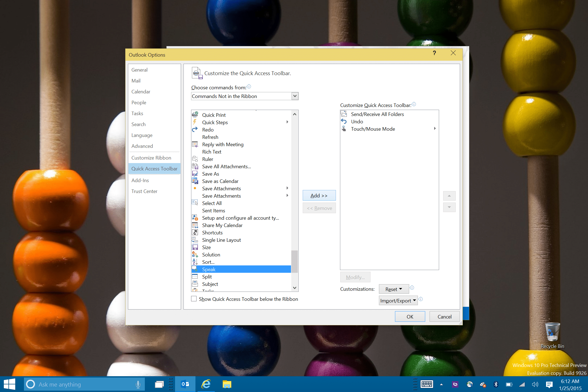Image resolution: width=588 pixels, height=392 pixels.
Task: Open Outlook from the taskbar
Action: point(185,384)
